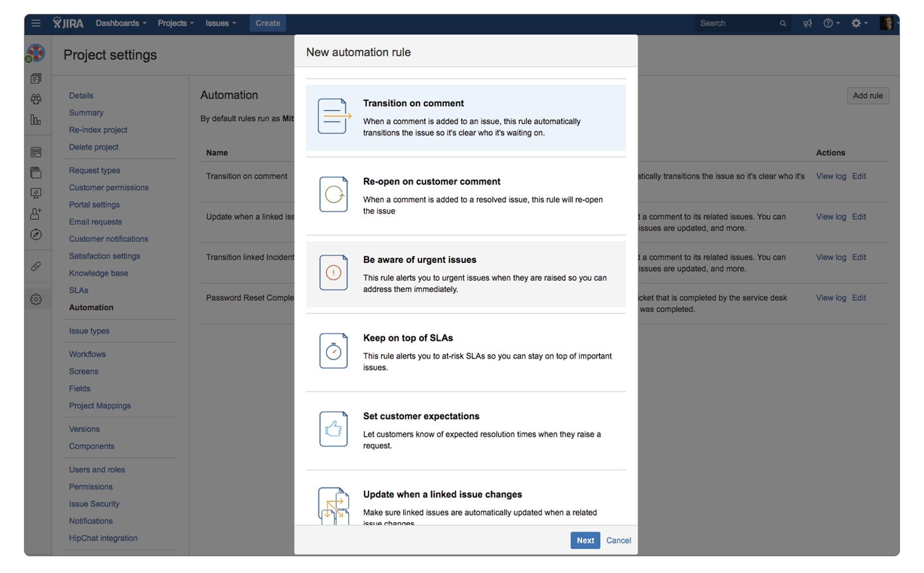
Task: Select the Update when linked issue changes icon
Action: point(334,506)
